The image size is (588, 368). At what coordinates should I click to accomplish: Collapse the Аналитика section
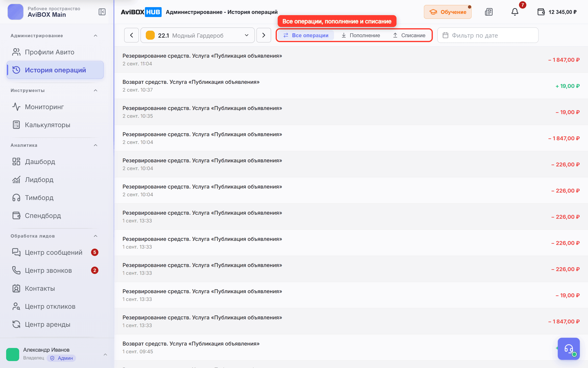(x=96, y=145)
